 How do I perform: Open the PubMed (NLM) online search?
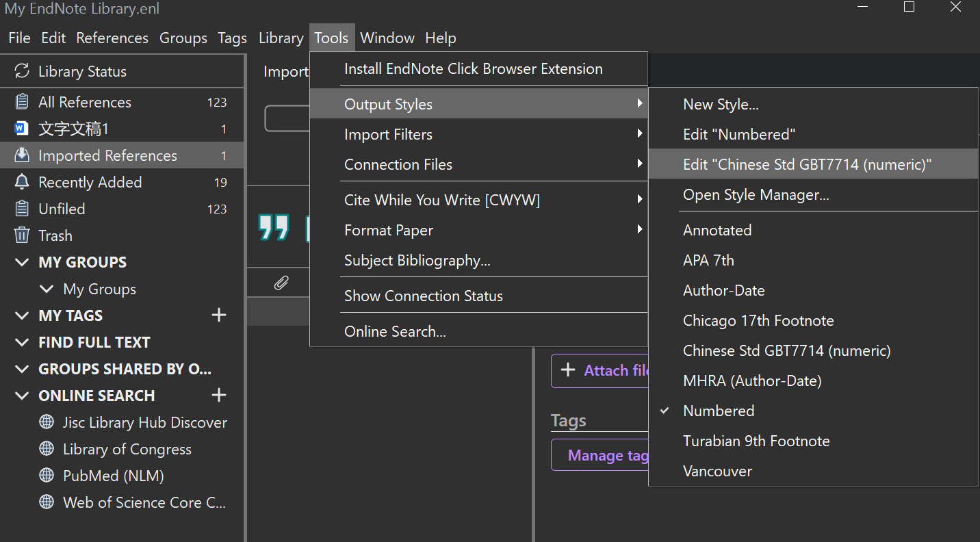[122, 476]
